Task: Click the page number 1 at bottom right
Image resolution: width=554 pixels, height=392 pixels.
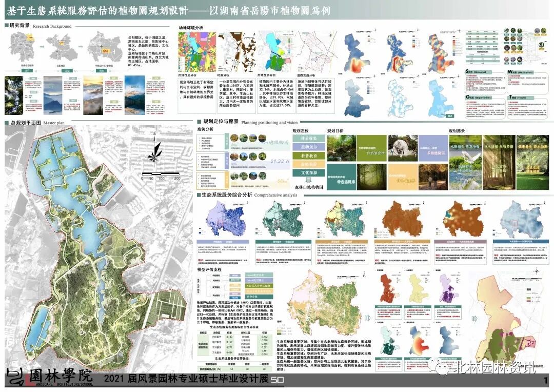Action: click(545, 380)
